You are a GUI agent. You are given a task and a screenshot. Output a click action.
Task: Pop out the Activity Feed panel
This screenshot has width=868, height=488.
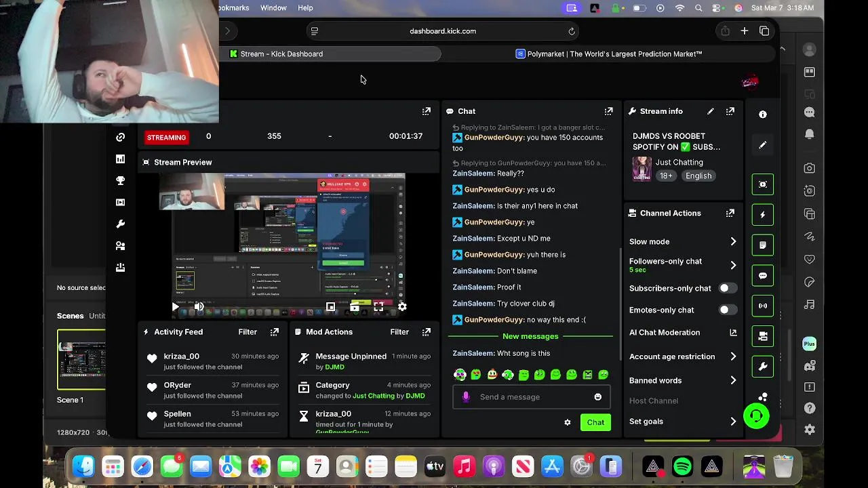click(275, 331)
